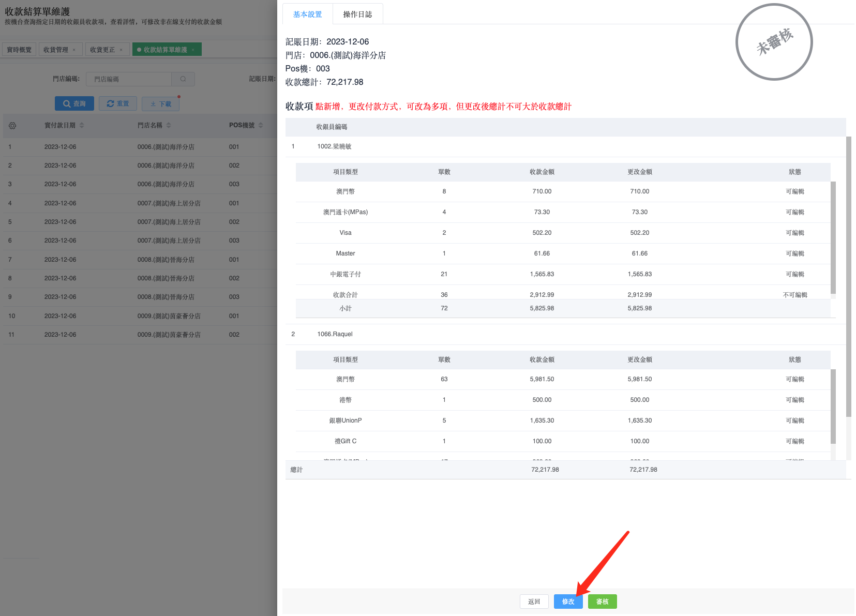Click 更改金額 5,981.50 in Raquel 澳門幣 row

[x=640, y=379]
